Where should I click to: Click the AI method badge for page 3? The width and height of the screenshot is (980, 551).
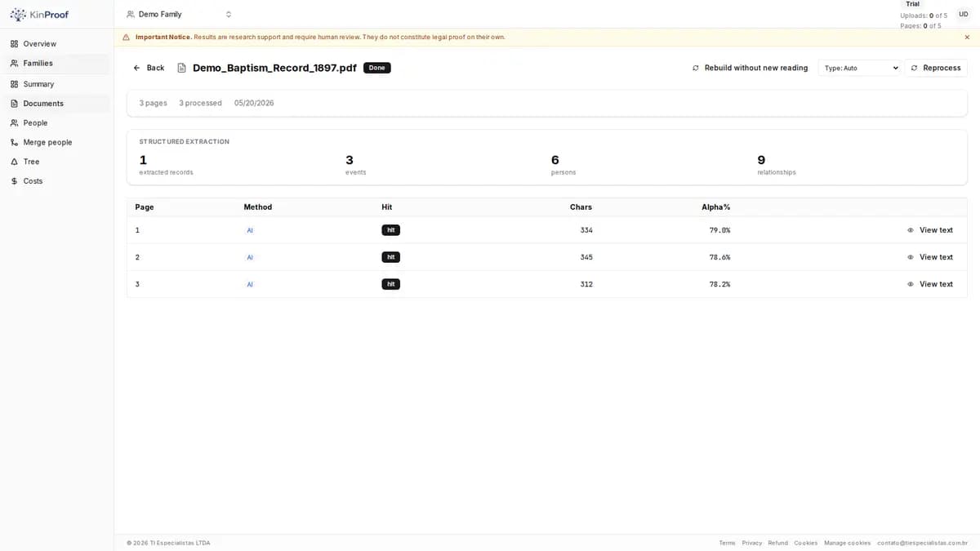pyautogui.click(x=250, y=284)
